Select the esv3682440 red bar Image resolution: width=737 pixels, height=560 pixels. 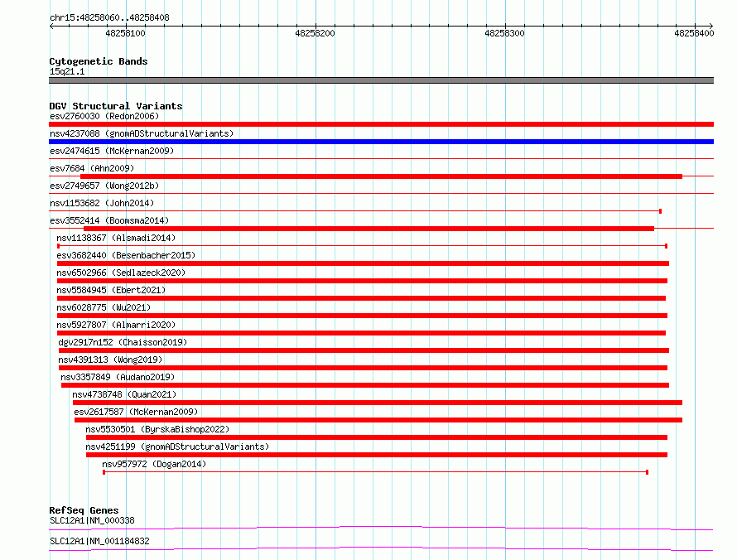tap(363, 263)
